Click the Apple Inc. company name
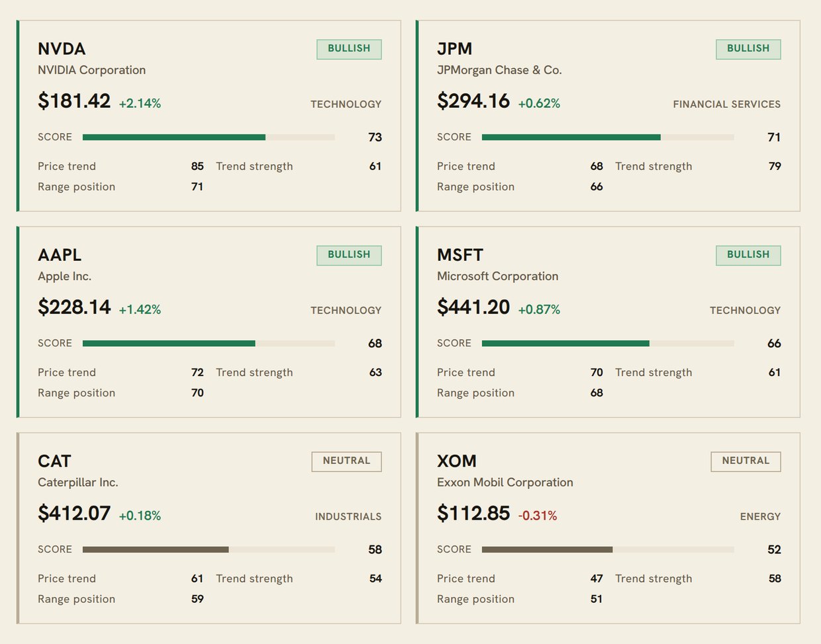 coord(64,277)
